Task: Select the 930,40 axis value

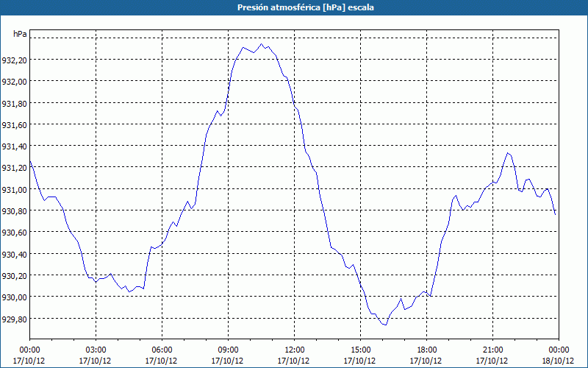Action: (x=14, y=254)
